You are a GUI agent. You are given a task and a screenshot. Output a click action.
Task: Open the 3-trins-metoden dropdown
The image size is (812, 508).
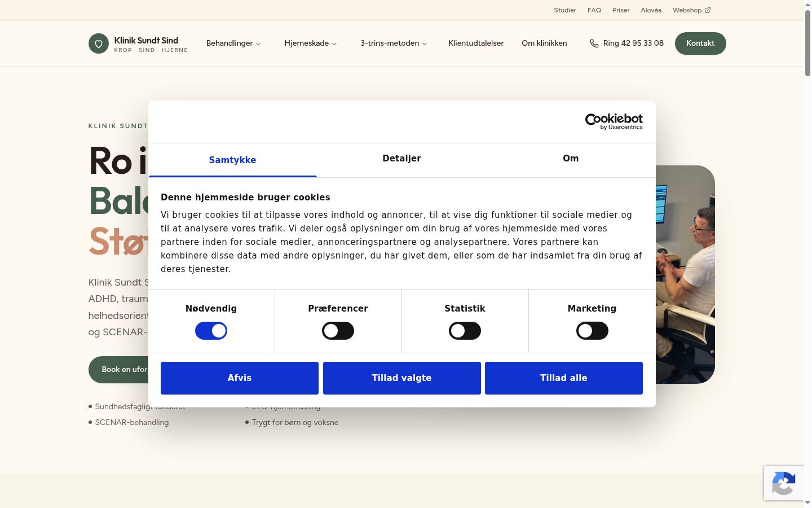(x=394, y=43)
